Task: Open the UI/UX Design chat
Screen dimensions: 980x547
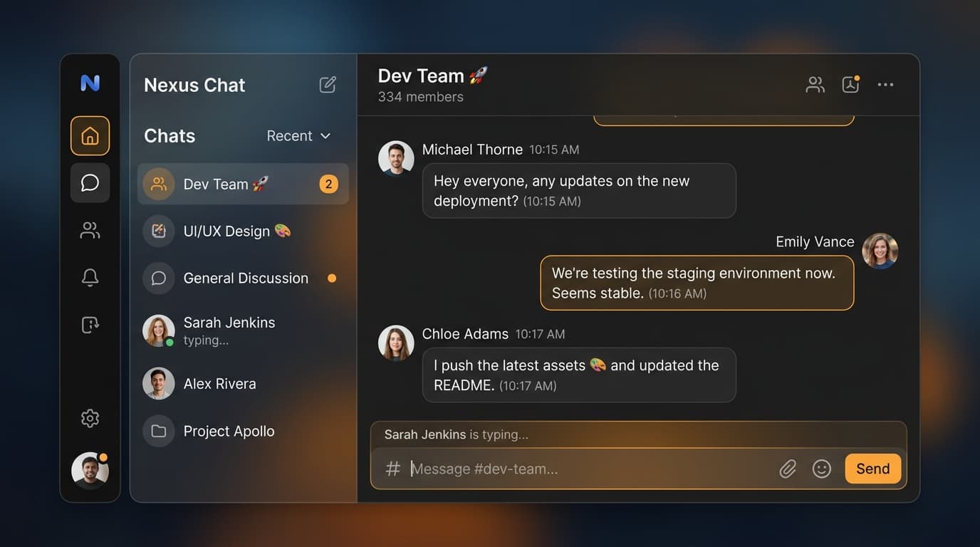Action: click(x=243, y=231)
